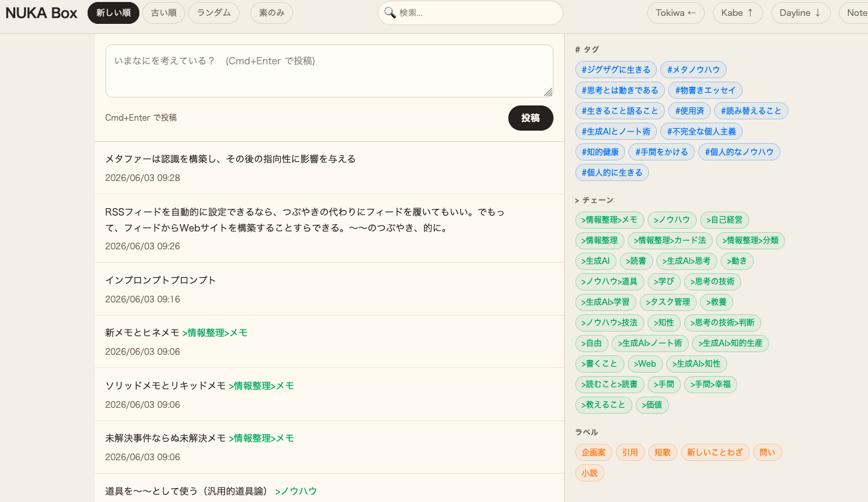This screenshot has height=502, width=868.
Task: Select tag #思考とは動きである
Action: [620, 90]
